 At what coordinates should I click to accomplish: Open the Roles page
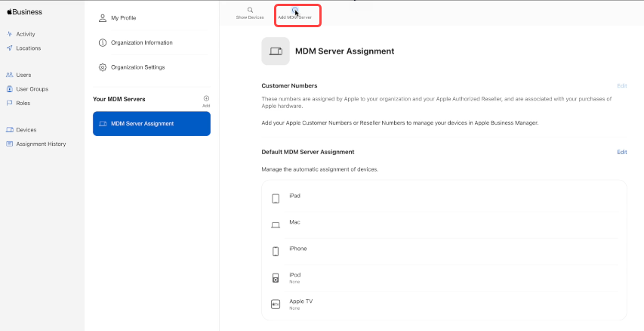[23, 103]
